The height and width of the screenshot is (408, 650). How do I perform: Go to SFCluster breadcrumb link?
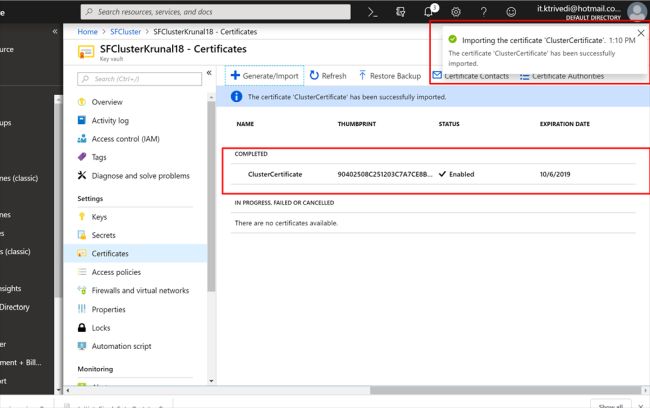coord(126,32)
